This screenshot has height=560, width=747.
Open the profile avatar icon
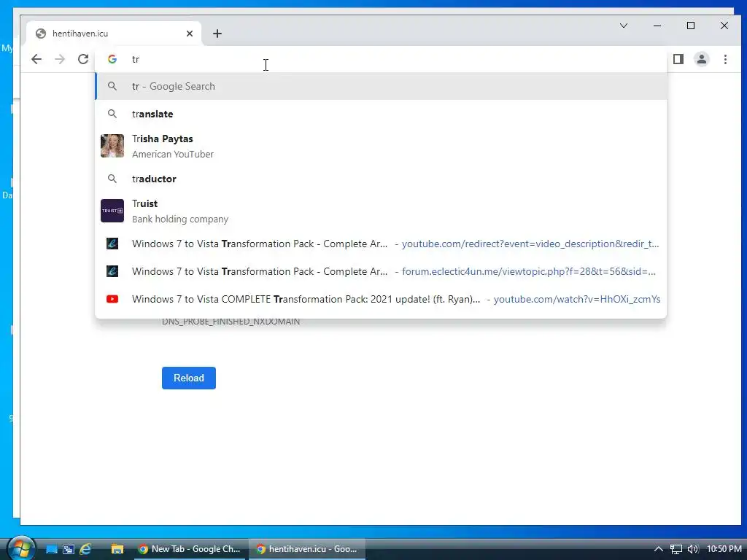click(x=701, y=59)
